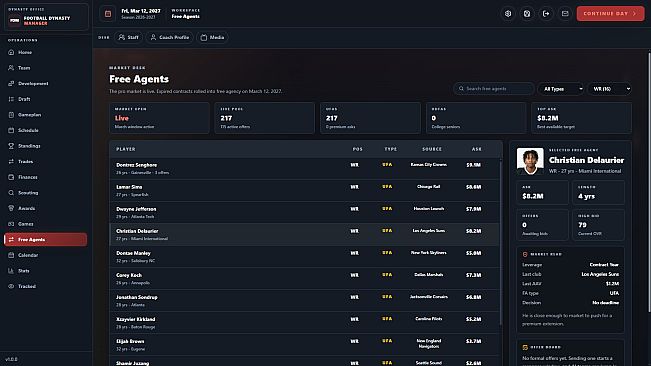Sort table by Player column header
Viewport: 651px width, 366px height.
click(126, 149)
